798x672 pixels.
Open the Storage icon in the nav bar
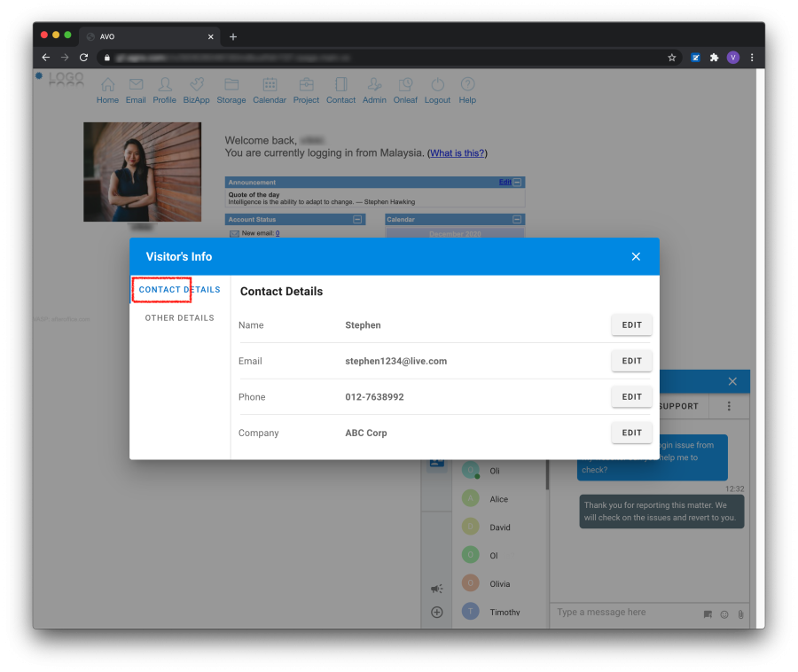(x=231, y=89)
